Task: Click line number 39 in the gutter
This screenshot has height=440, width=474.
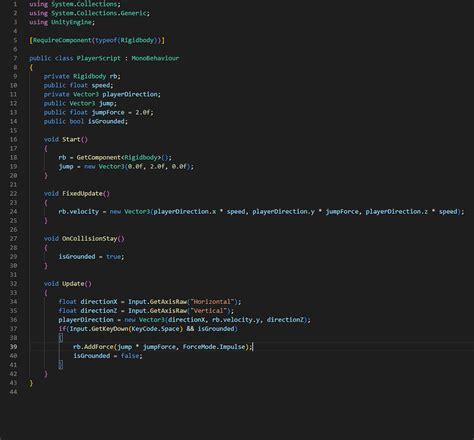Action: click(x=13, y=347)
